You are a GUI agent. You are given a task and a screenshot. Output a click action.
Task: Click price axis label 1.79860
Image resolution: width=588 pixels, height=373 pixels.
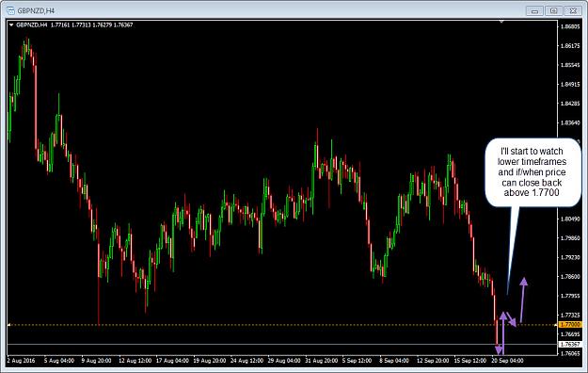[570, 238]
